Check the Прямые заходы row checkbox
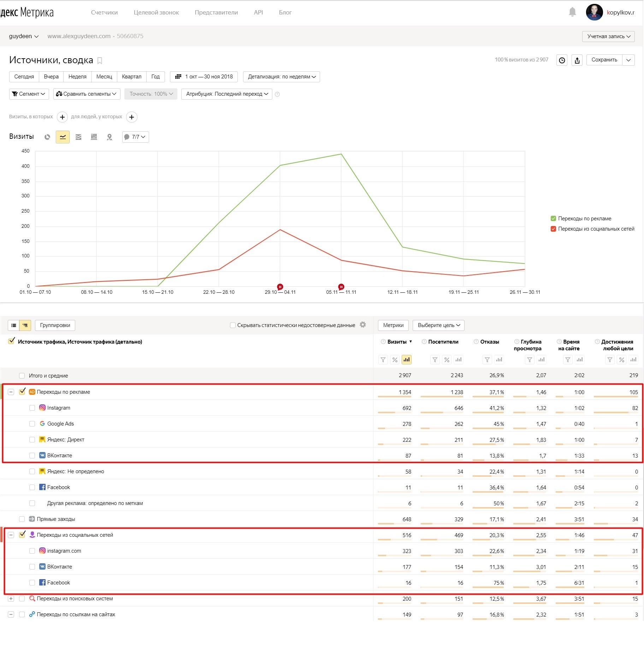This screenshot has height=654, width=644. pyautogui.click(x=22, y=519)
